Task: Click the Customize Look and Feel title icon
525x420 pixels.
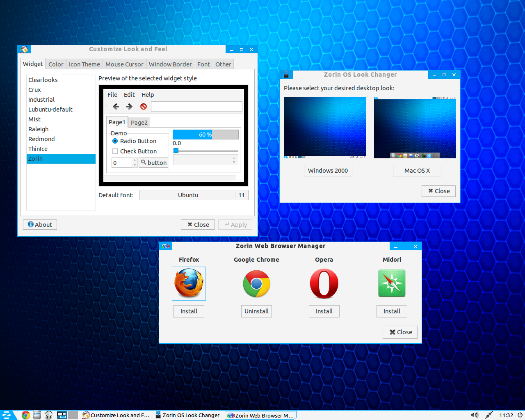Action: tap(24, 49)
